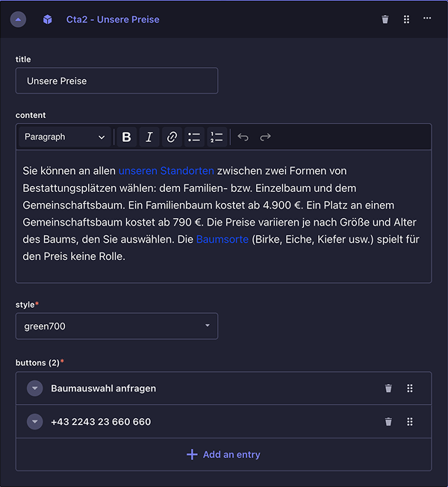The width and height of the screenshot is (448, 487).
Task: Redo the last edit
Action: click(x=265, y=137)
